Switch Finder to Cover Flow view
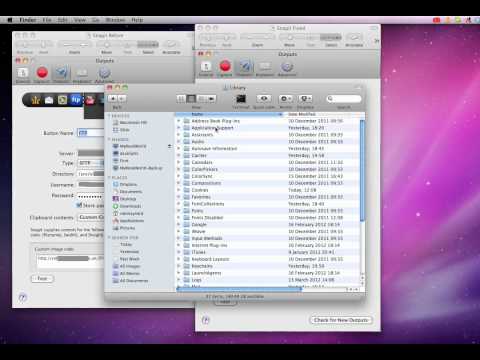Viewport: 480px width, 360px height. click(x=211, y=99)
